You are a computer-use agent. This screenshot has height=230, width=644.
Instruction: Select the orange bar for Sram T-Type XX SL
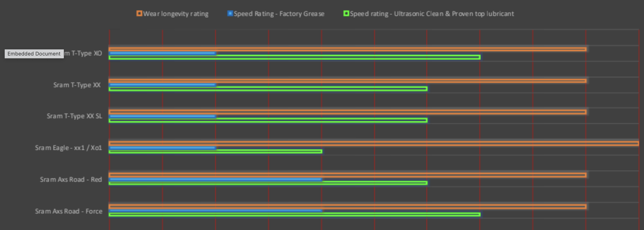348,112
